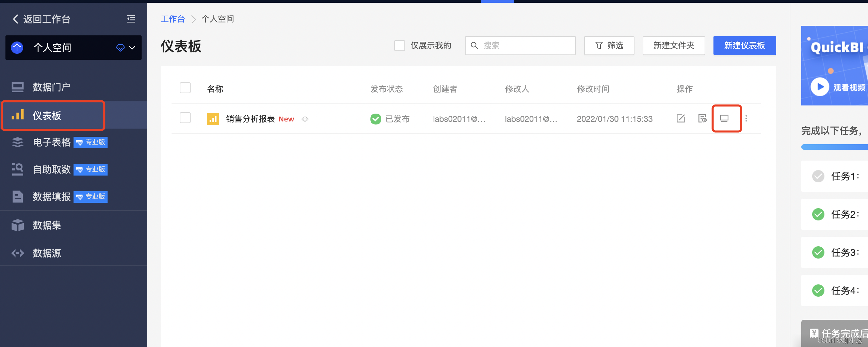The height and width of the screenshot is (347, 868).
Task: Open the 任务3 task item
Action: 835,252
